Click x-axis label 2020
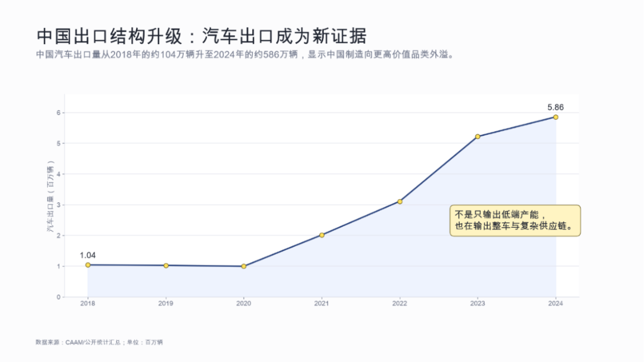Image resolution: width=644 pixels, height=362 pixels. tap(244, 304)
